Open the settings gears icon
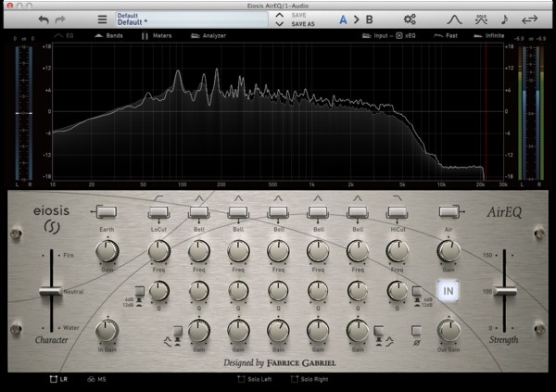Viewport: 556px width, 392px height. 411,19
